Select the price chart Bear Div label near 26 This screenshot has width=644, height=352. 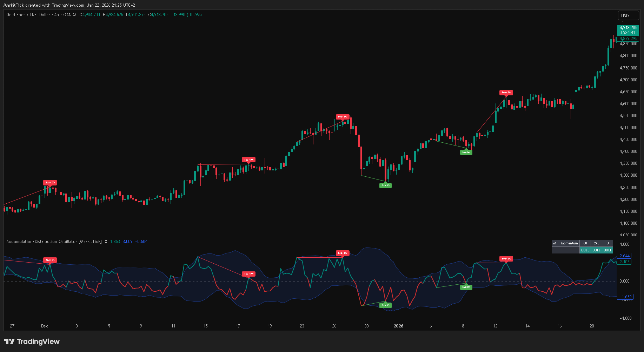point(343,117)
